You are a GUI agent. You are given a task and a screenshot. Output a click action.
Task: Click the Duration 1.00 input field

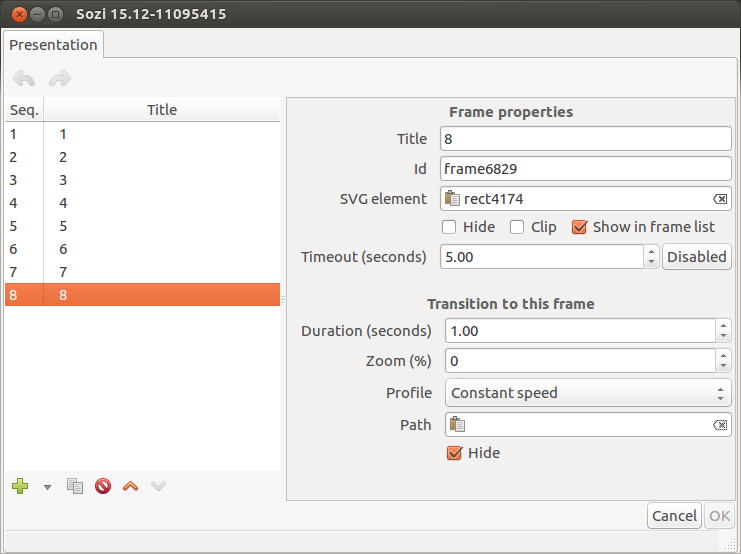(x=580, y=331)
